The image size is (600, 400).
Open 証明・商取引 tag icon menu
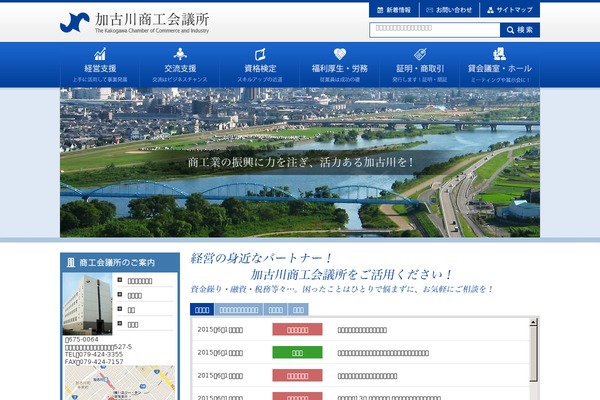(x=420, y=54)
